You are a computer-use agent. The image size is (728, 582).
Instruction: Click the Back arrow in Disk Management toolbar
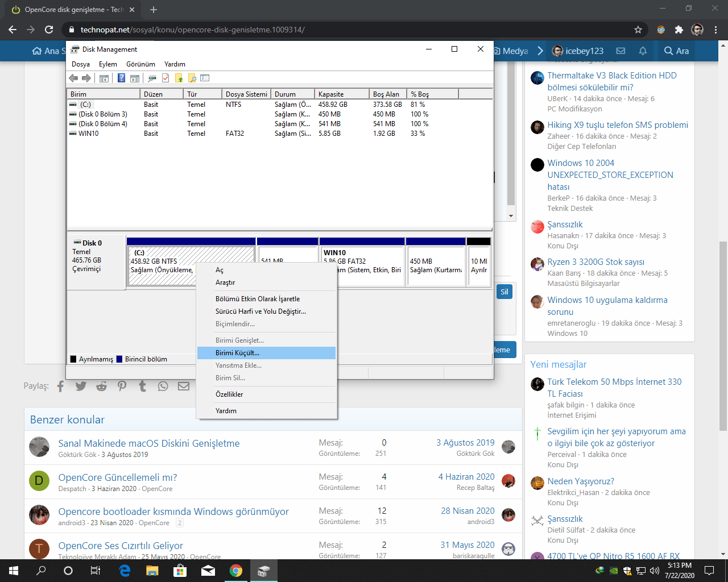(x=73, y=78)
